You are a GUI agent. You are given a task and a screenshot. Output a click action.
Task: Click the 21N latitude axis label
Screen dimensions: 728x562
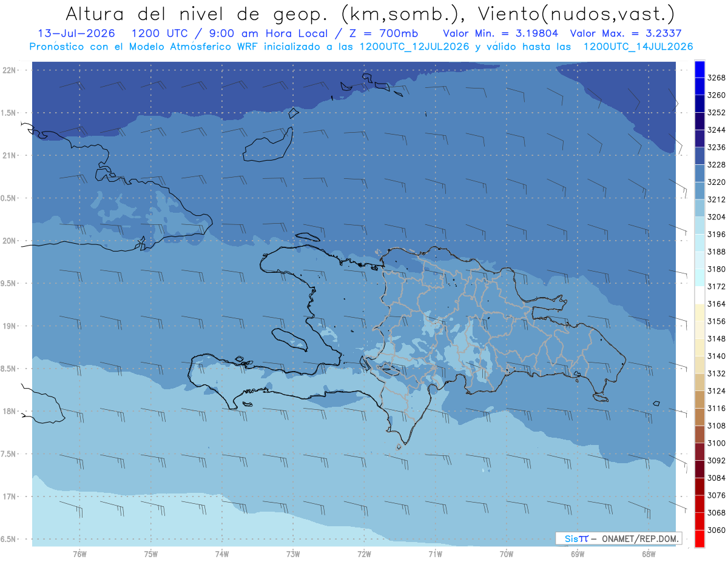pyautogui.click(x=10, y=155)
